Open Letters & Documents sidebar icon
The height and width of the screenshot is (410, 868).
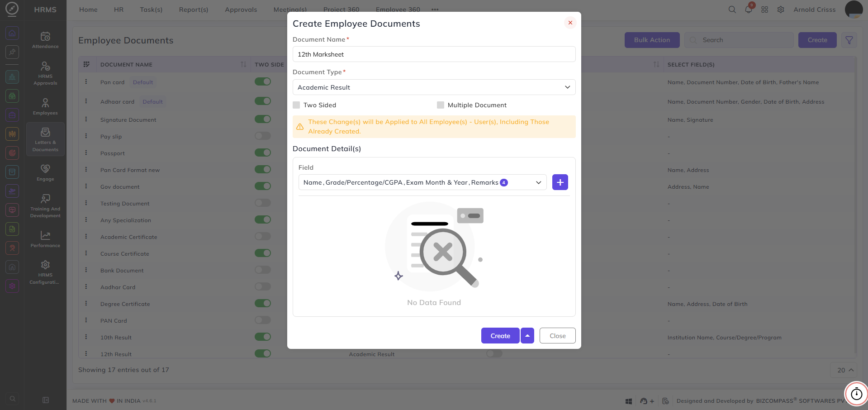45,132
